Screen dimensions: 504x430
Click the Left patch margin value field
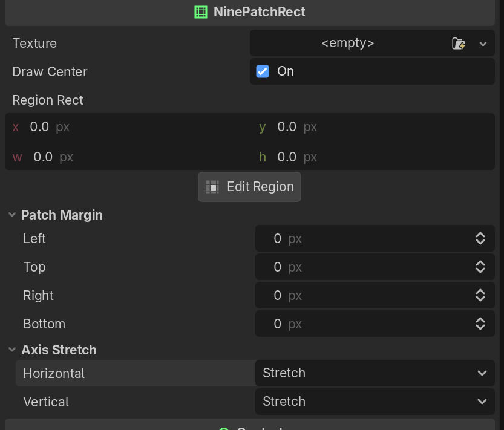(x=363, y=239)
